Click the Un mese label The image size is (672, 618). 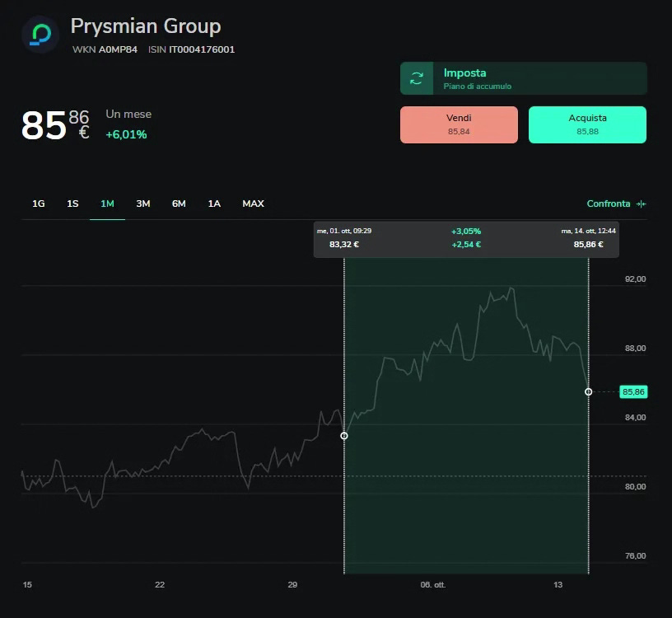128,114
